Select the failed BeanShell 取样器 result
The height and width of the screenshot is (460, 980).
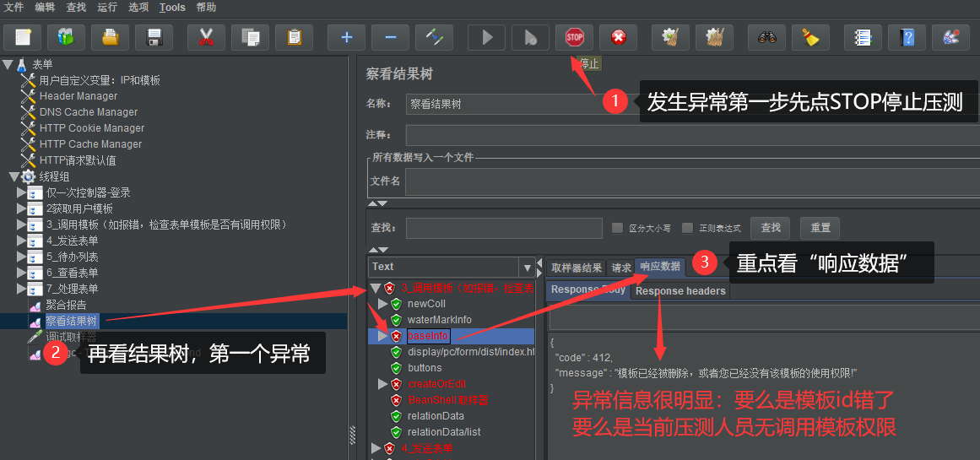(x=447, y=400)
